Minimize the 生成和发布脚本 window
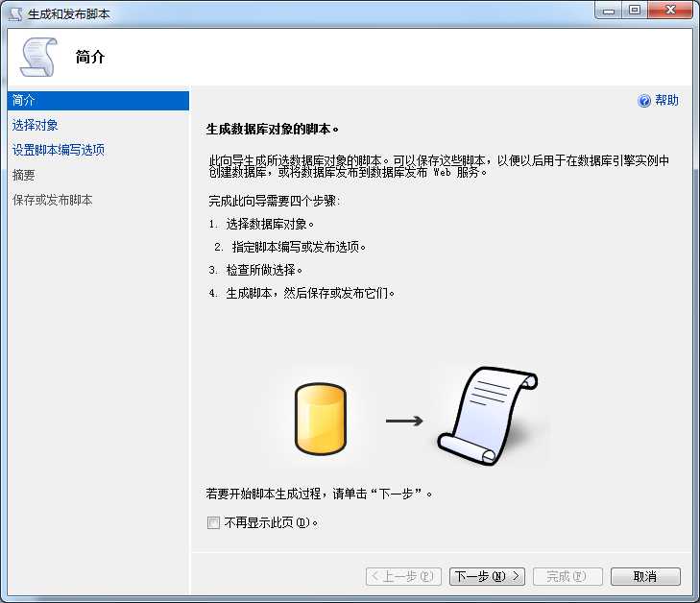The image size is (700, 603). point(609,11)
